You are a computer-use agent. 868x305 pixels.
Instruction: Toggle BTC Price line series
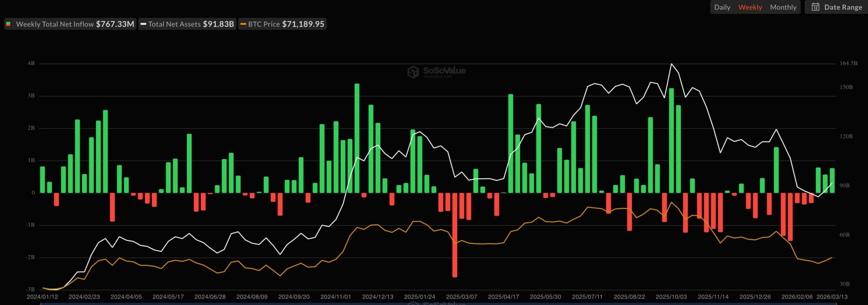pos(282,24)
